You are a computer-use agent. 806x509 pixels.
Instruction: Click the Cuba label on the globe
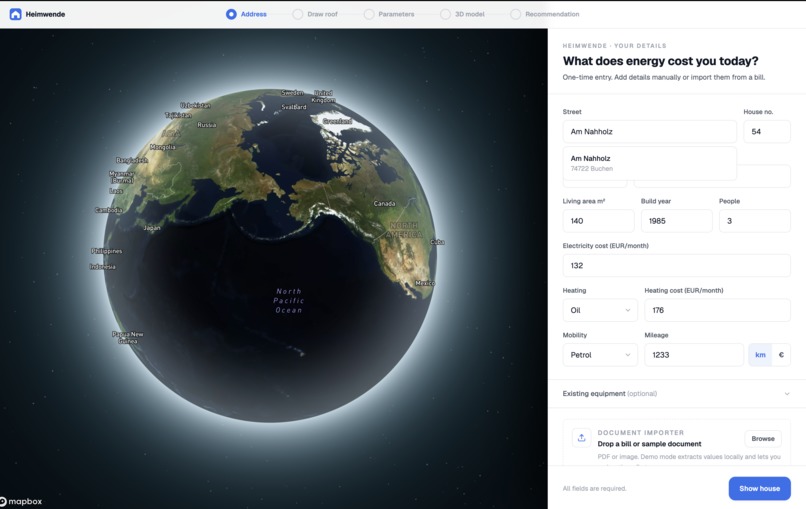[x=437, y=242]
